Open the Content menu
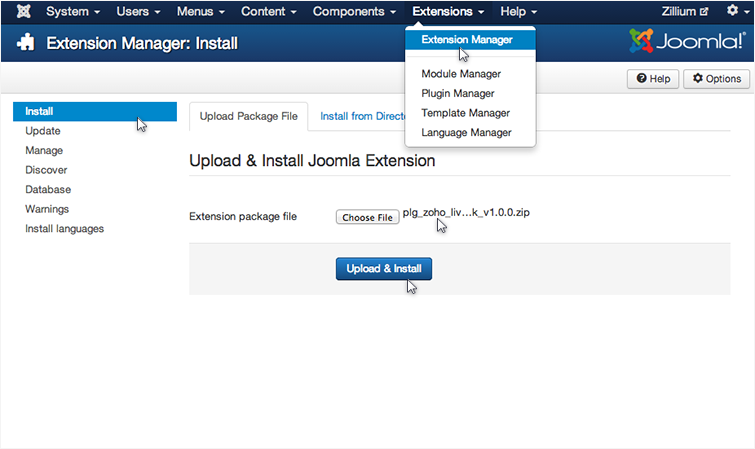This screenshot has height=449, width=755. pyautogui.click(x=269, y=11)
